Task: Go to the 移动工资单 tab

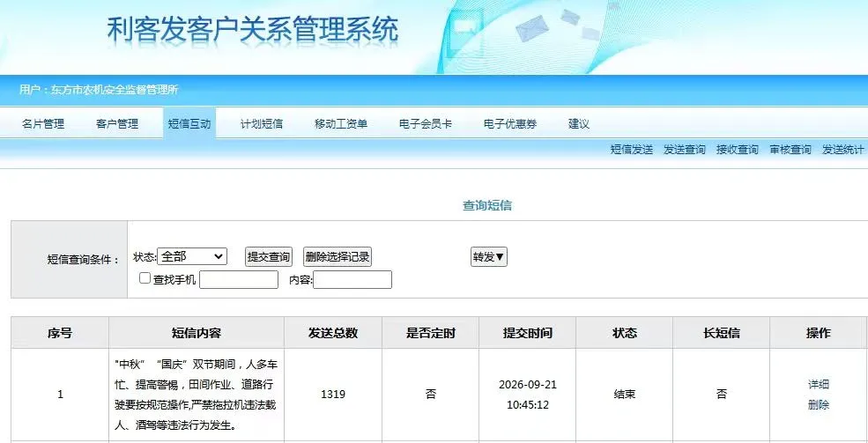Action: 341,124
